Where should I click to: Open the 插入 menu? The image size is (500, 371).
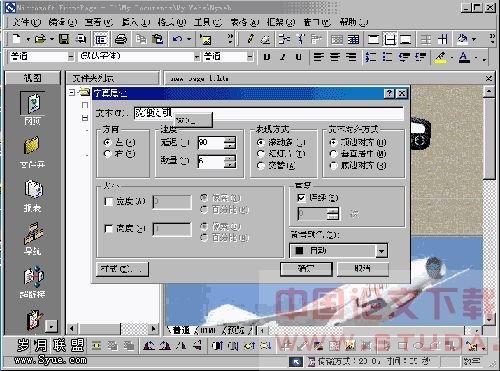pos(135,22)
